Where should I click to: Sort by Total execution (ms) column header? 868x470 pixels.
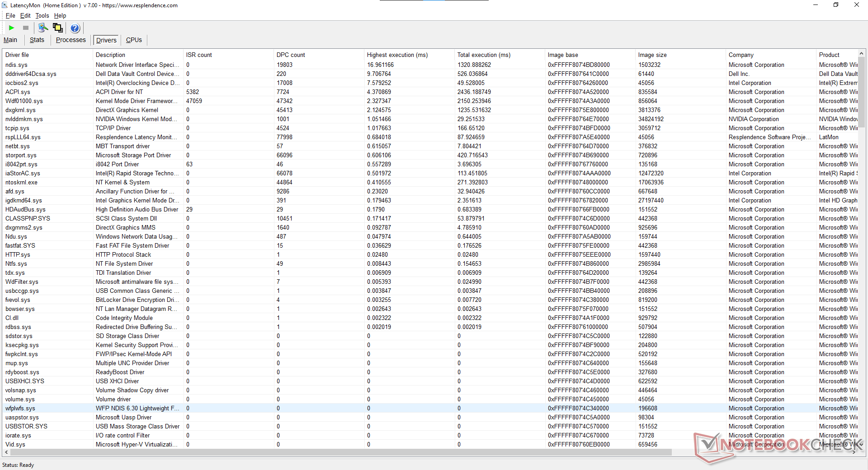tap(500, 55)
